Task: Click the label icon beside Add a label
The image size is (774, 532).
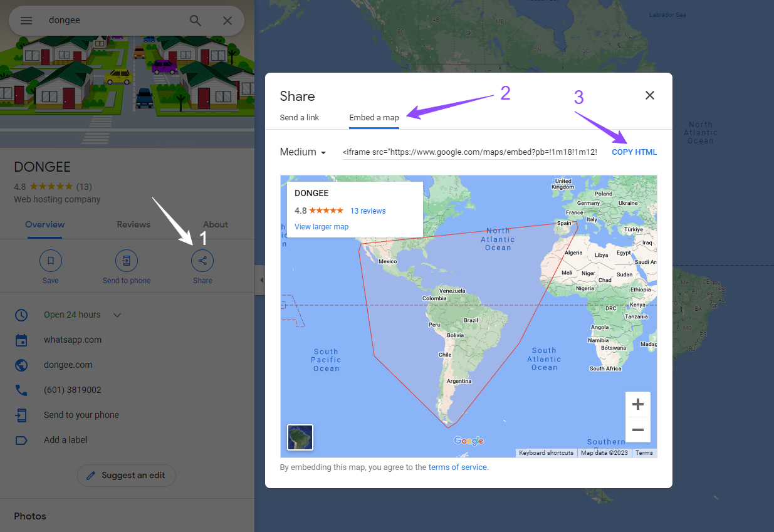Action: [x=21, y=440]
